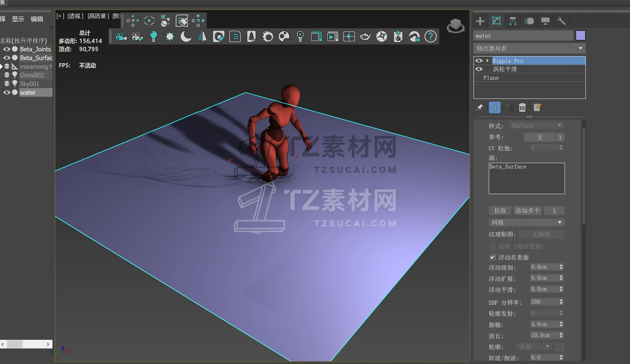Click the 添加多个 button
630x364 pixels.
click(527, 211)
